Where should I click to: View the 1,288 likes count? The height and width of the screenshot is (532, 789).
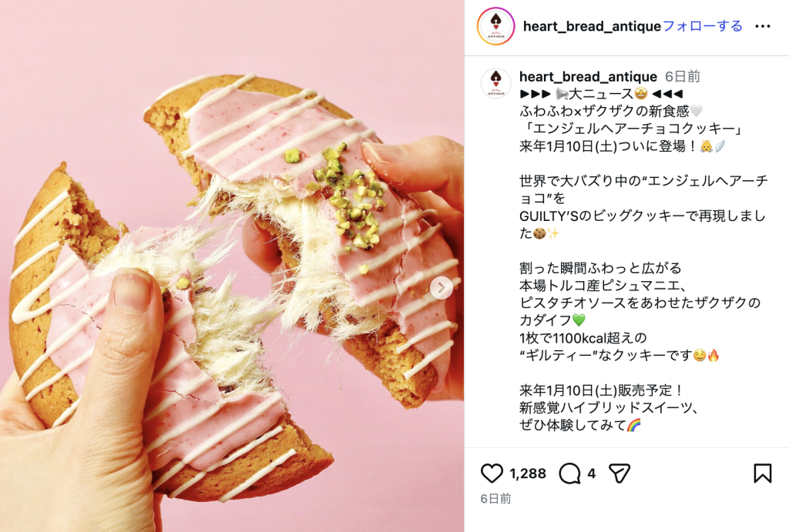point(527,473)
